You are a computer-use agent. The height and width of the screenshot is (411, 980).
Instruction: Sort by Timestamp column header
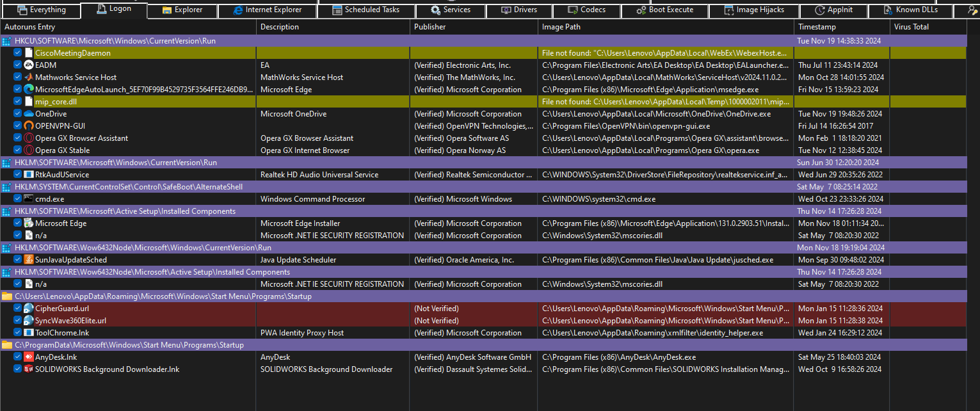[x=842, y=27]
